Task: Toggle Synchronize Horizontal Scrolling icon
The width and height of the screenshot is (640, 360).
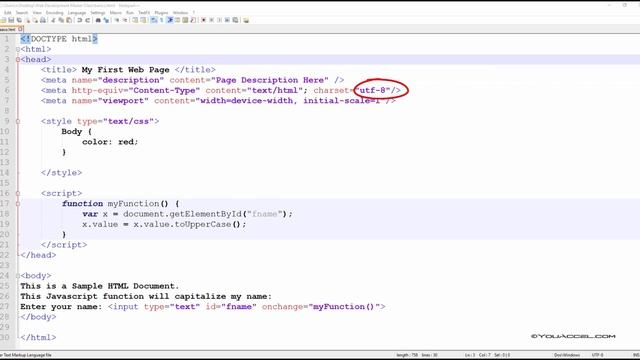Action: point(143,20)
